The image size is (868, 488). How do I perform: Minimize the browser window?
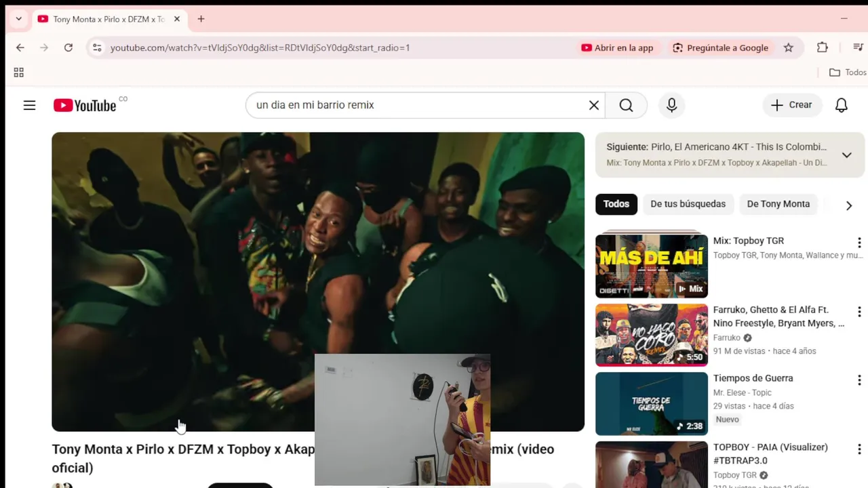tap(844, 19)
